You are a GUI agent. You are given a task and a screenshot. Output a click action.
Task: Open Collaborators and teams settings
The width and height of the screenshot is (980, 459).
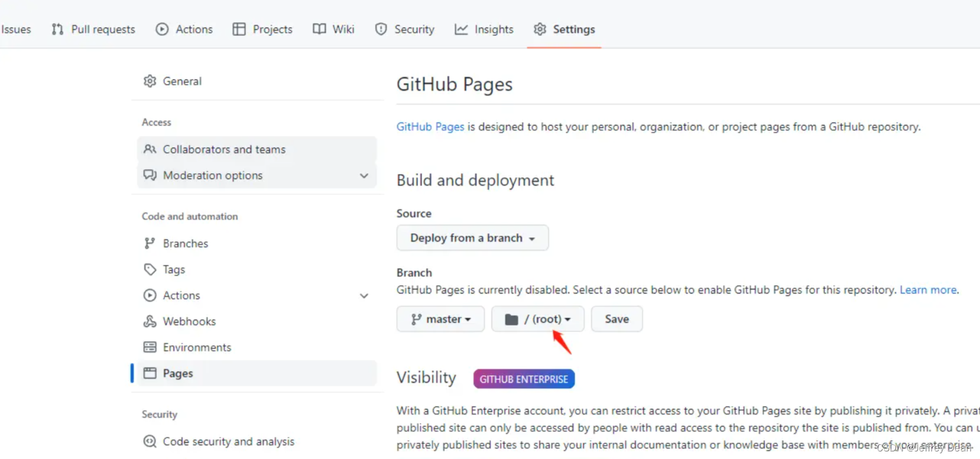pos(257,149)
